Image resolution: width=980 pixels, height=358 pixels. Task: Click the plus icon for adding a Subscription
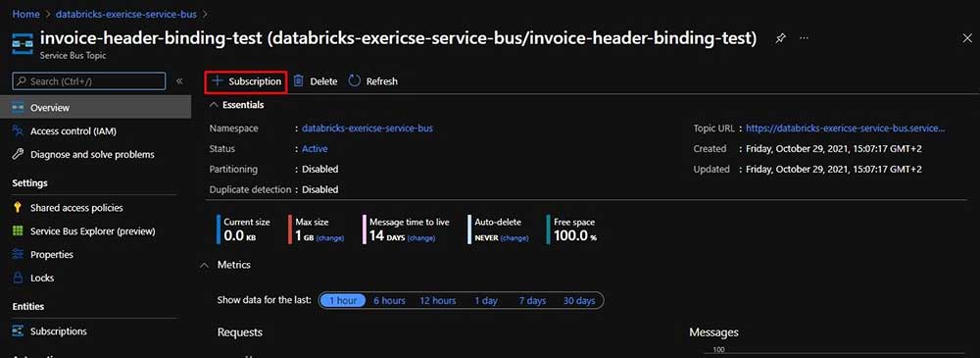(x=217, y=81)
